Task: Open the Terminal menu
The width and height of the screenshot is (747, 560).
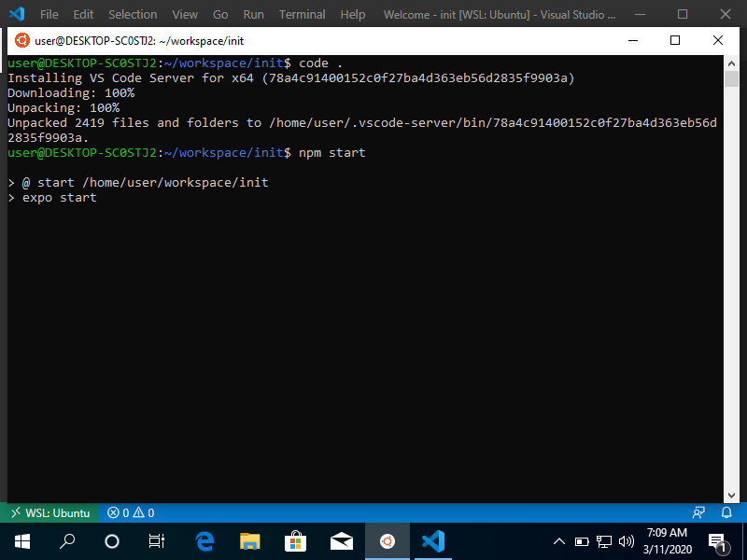Action: coord(302,14)
